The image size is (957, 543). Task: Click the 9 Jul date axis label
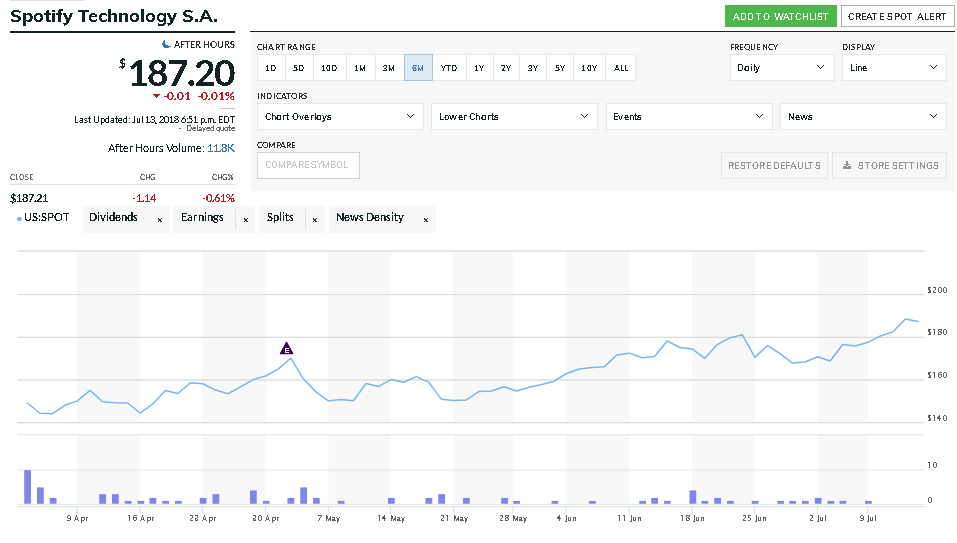[x=868, y=518]
